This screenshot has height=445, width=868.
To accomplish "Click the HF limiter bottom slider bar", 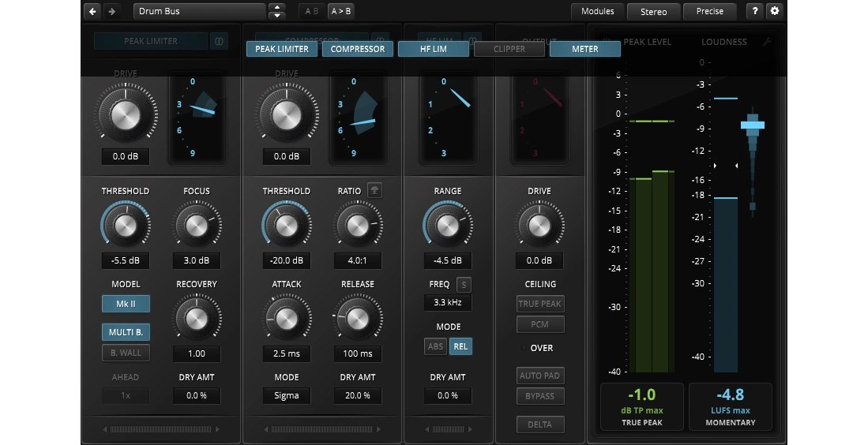I will tap(449, 429).
